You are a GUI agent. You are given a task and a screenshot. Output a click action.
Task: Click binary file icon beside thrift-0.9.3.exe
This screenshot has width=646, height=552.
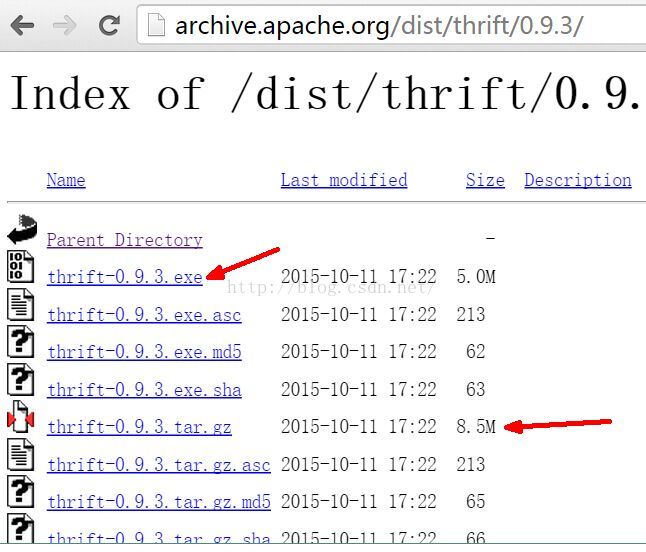pyautogui.click(x=21, y=267)
